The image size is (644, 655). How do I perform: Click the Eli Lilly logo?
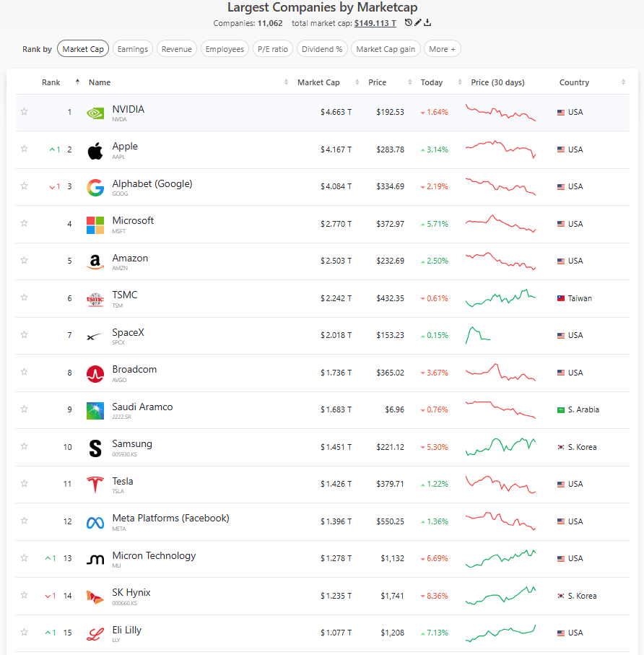tap(95, 634)
